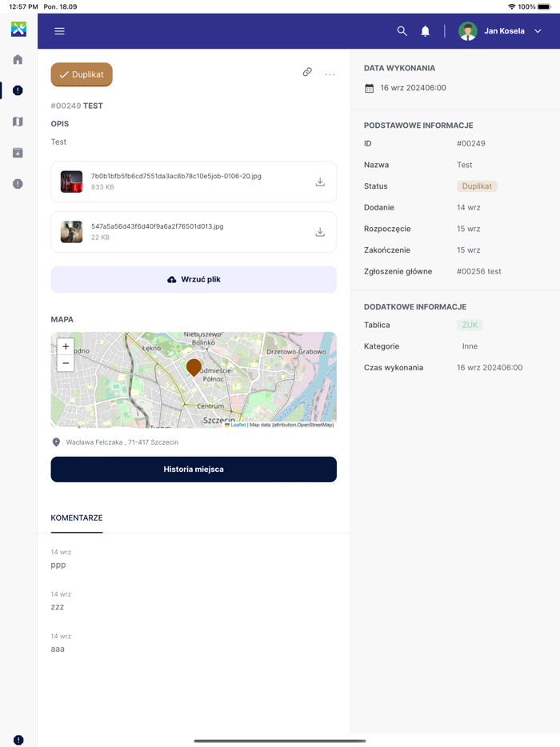The height and width of the screenshot is (747, 560).
Task: Zoom out on the map
Action: click(66, 363)
